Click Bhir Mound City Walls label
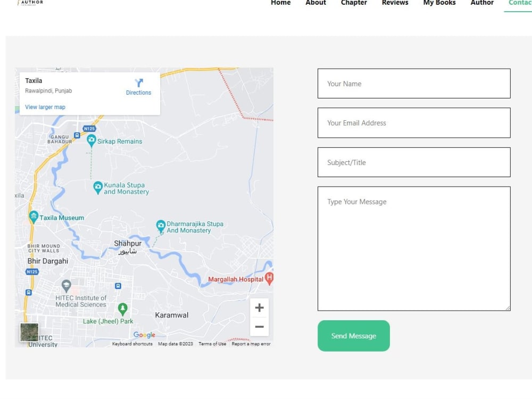Screen dimensions: 532x399 pyautogui.click(x=44, y=248)
